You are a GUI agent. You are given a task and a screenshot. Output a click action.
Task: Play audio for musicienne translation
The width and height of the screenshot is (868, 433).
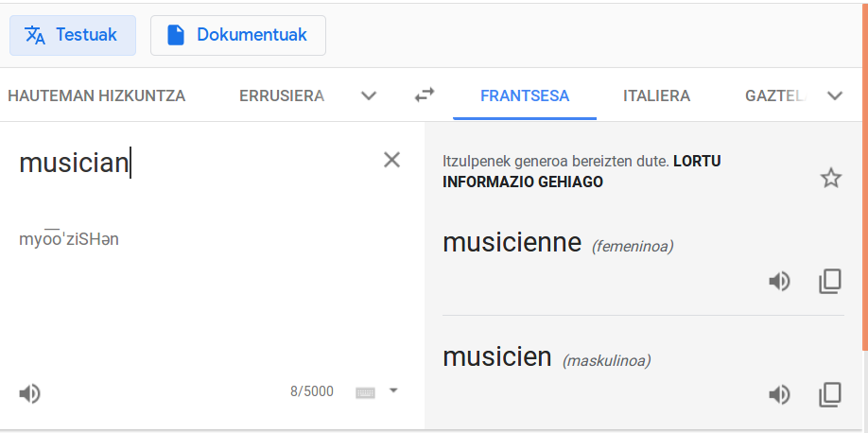[779, 282]
